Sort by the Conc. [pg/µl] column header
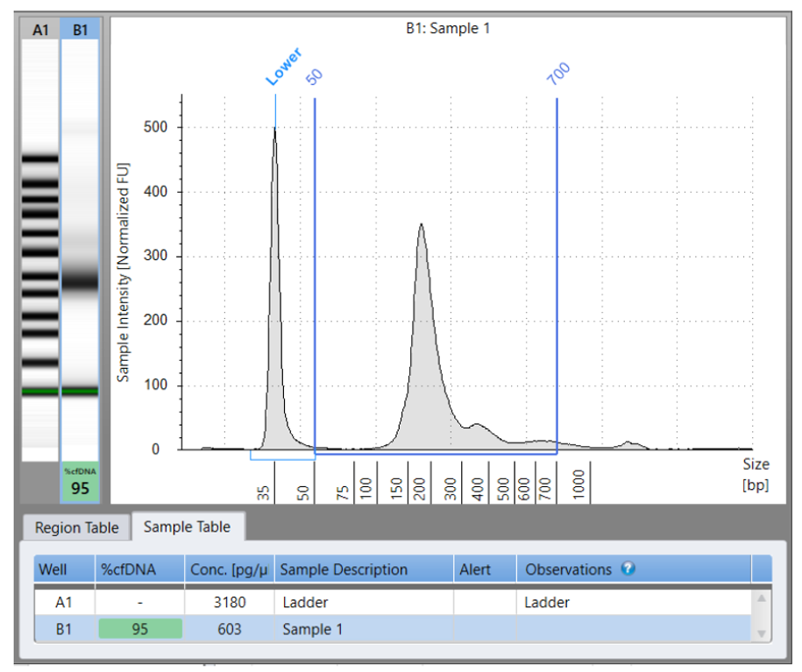Viewport: 802px width, 672px height. 230,569
